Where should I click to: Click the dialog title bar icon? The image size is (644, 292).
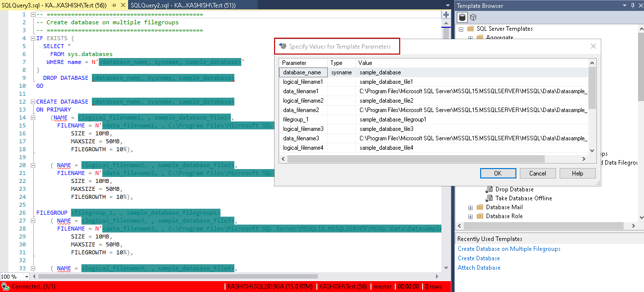[283, 46]
